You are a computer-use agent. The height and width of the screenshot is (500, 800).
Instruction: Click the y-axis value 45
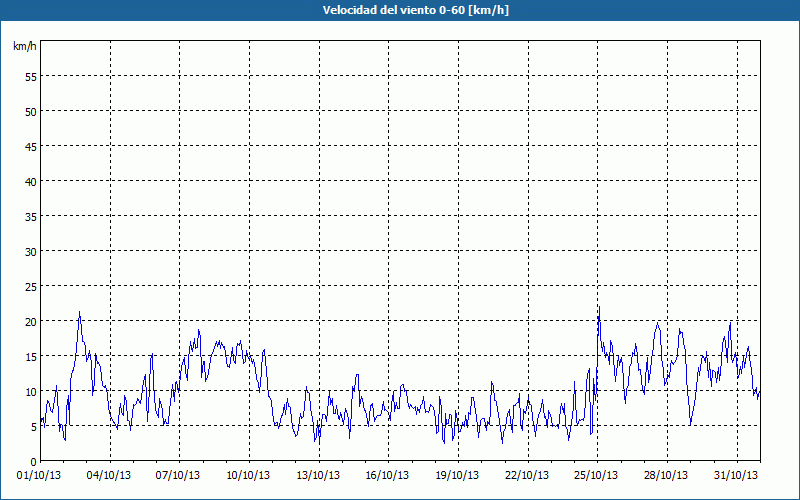coord(31,147)
